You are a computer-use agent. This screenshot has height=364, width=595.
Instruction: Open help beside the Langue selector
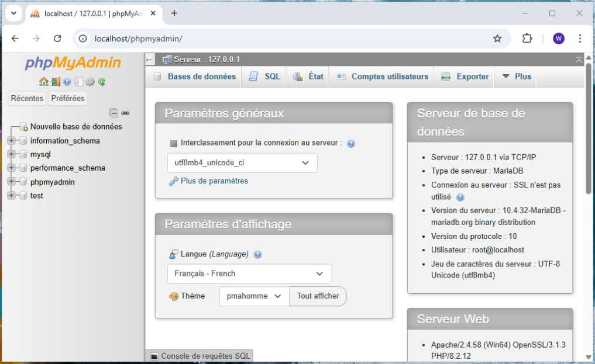point(257,254)
